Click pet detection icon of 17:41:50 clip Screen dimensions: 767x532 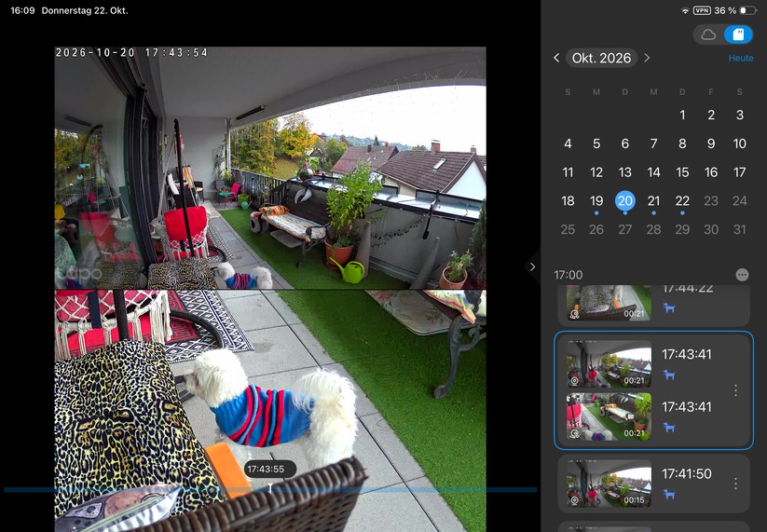[x=669, y=494]
